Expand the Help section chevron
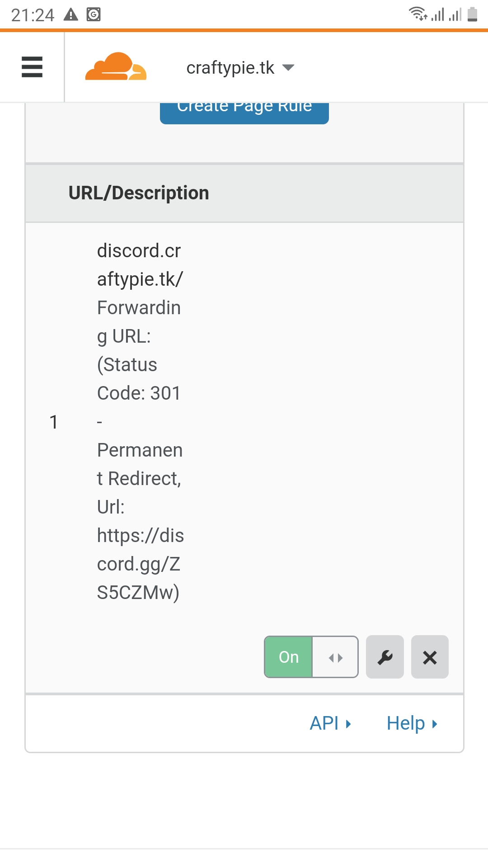This screenshot has height=868, width=488. tap(434, 722)
